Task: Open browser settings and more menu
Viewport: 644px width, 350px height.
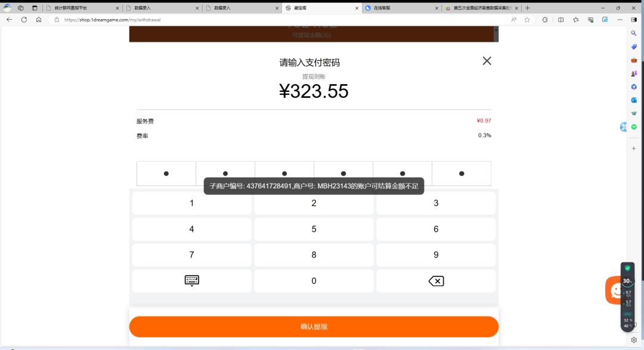Action: click(620, 20)
